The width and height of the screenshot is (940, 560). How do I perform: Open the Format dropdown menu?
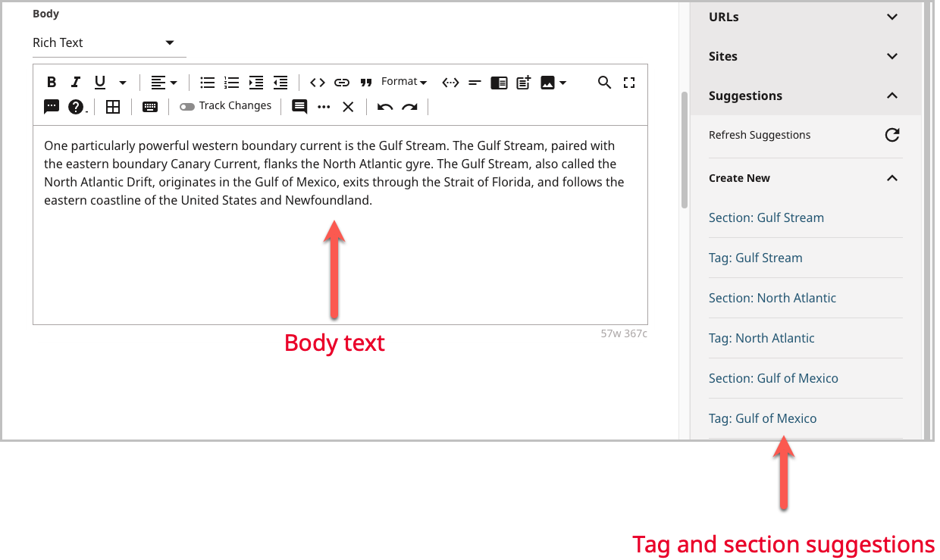tap(404, 82)
